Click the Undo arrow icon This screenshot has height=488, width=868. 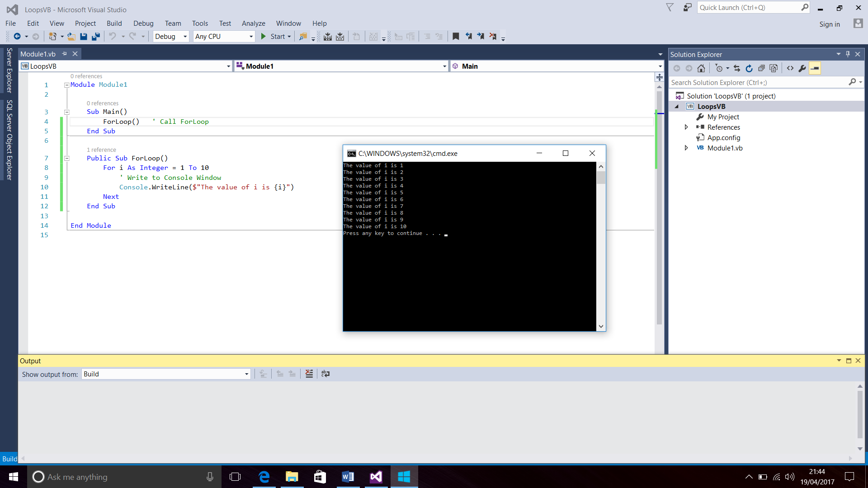tap(113, 37)
